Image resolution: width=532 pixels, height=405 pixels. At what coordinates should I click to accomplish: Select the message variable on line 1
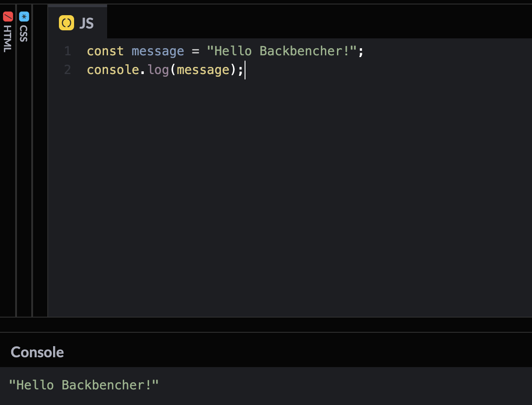coord(158,51)
